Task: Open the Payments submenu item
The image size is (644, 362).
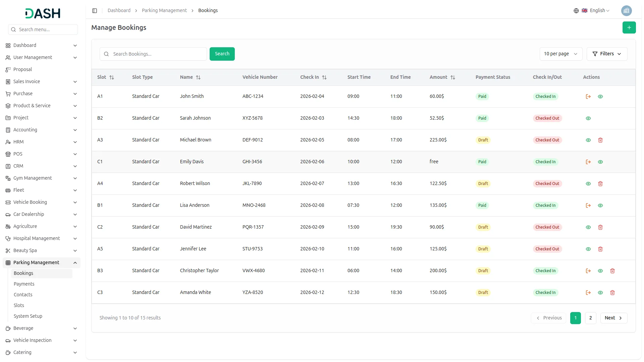Action: coord(24,284)
